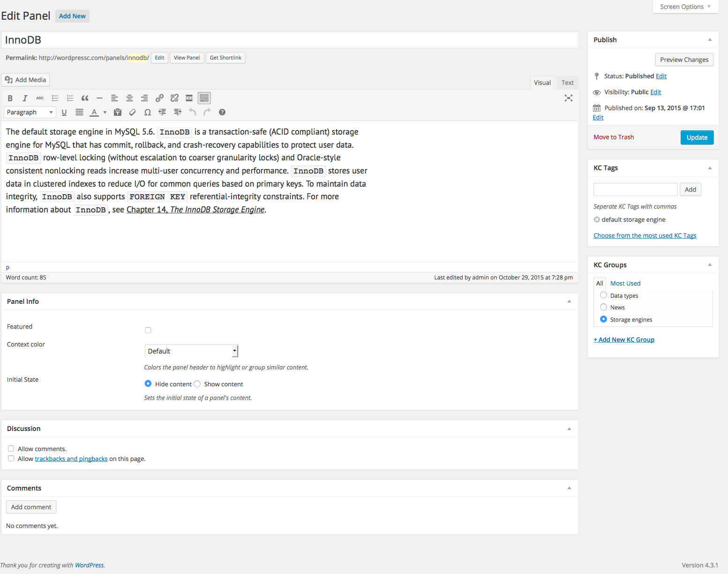Viewport: 728px width, 574px height.
Task: Collapse the Discussion panel
Action: click(569, 428)
